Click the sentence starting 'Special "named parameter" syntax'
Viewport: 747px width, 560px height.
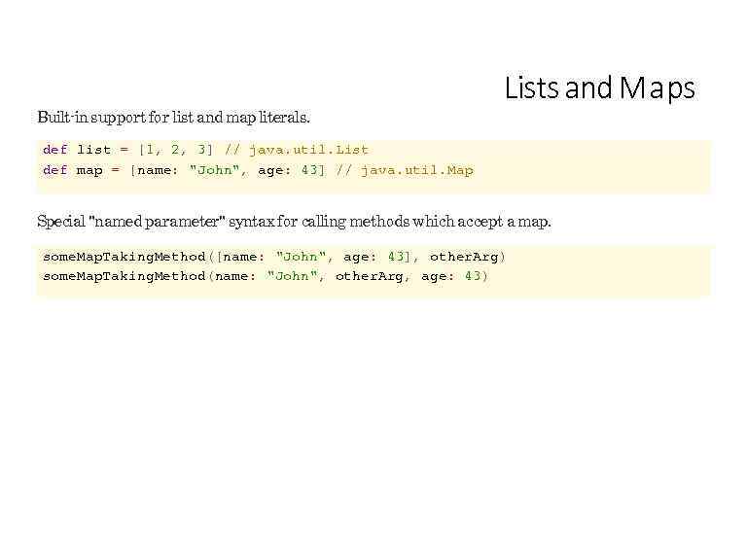pos(294,222)
